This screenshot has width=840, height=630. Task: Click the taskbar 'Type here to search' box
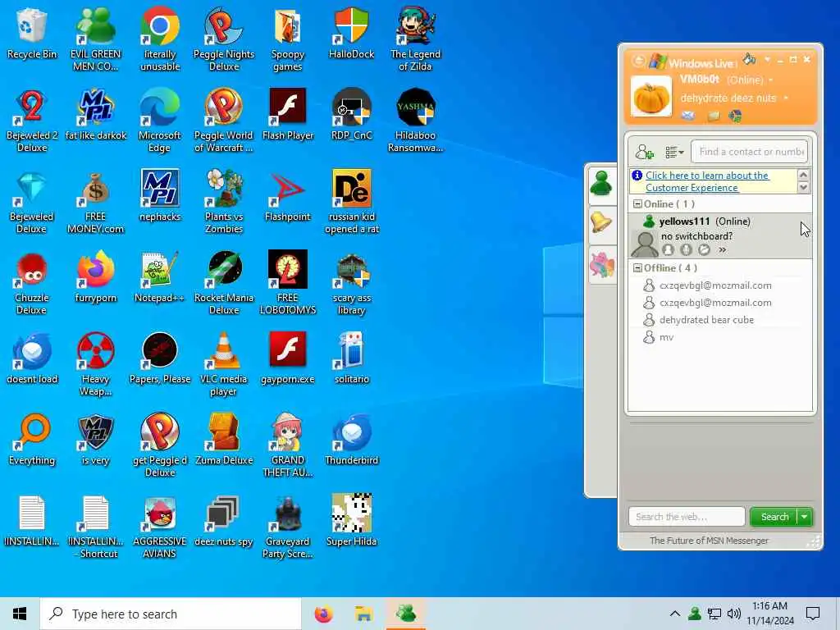click(171, 614)
